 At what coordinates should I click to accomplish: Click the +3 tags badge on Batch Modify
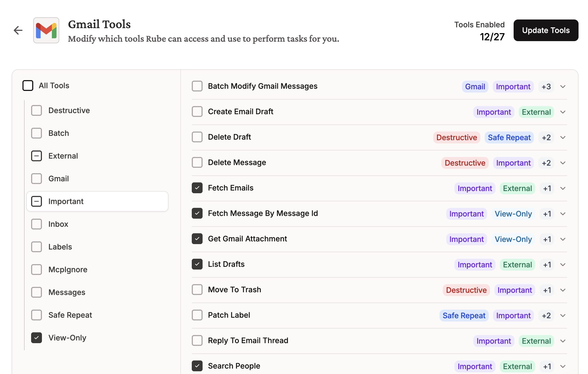pyautogui.click(x=546, y=87)
